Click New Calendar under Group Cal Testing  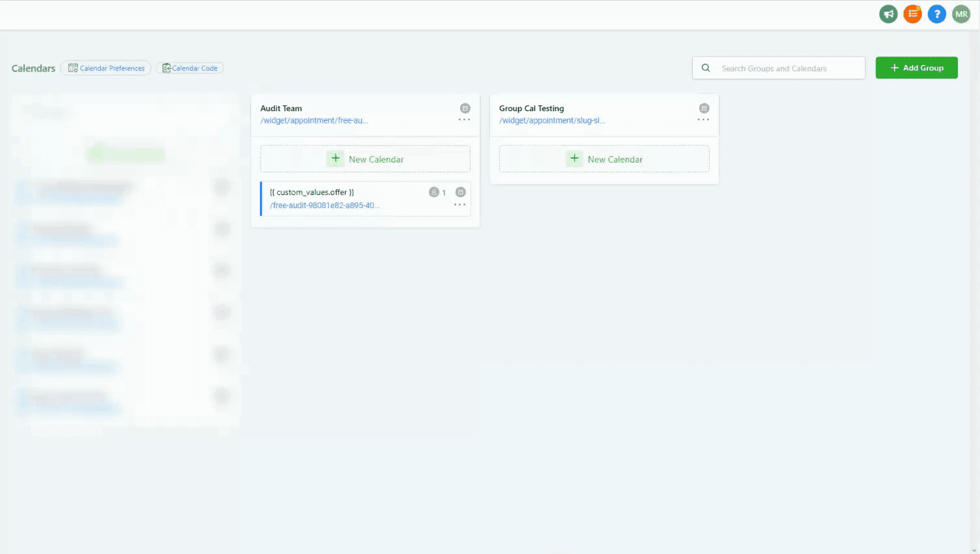click(604, 159)
